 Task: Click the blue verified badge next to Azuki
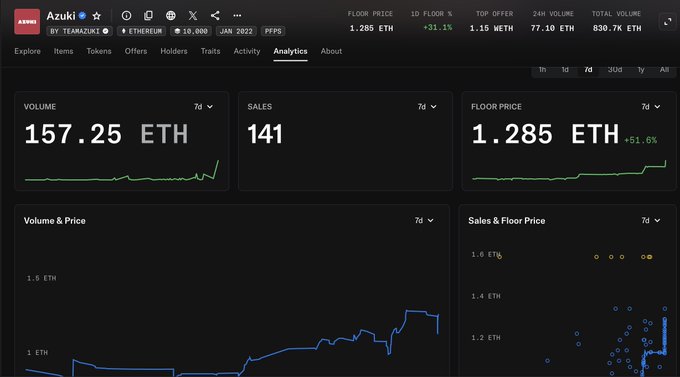[82, 16]
